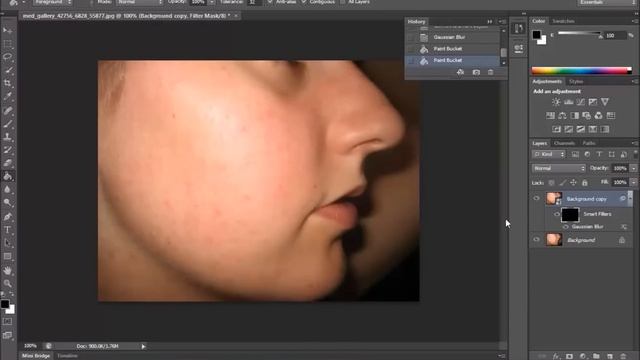Toggle lock transparent pixels
Viewport: 640px width, 360px height.
pyautogui.click(x=551, y=183)
